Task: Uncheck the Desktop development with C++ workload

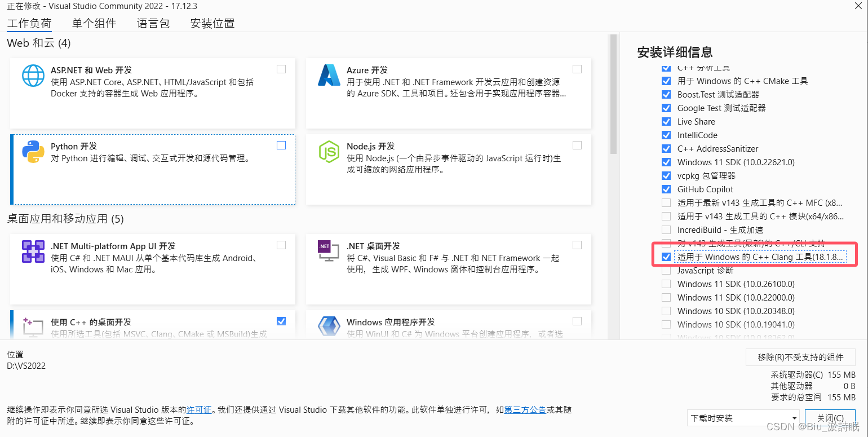Action: (281, 321)
